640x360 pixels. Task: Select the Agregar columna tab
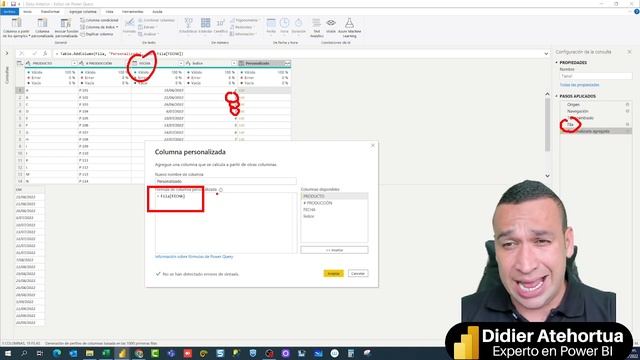pyautogui.click(x=82, y=12)
